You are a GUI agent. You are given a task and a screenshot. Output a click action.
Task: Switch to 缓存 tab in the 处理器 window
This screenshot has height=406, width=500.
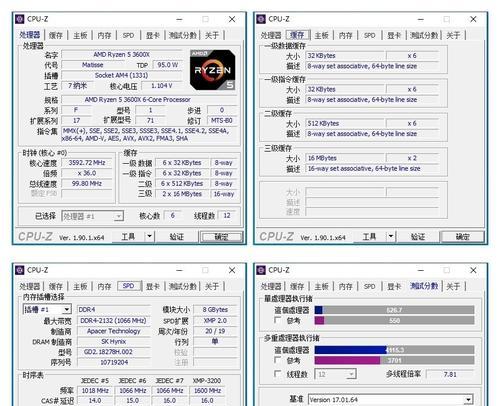pyautogui.click(x=56, y=35)
